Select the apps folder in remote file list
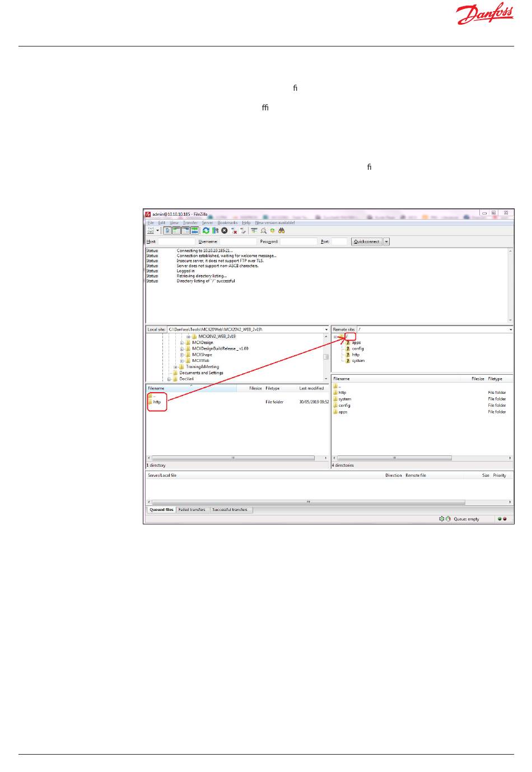This screenshot has width=532, height=772. click(343, 412)
